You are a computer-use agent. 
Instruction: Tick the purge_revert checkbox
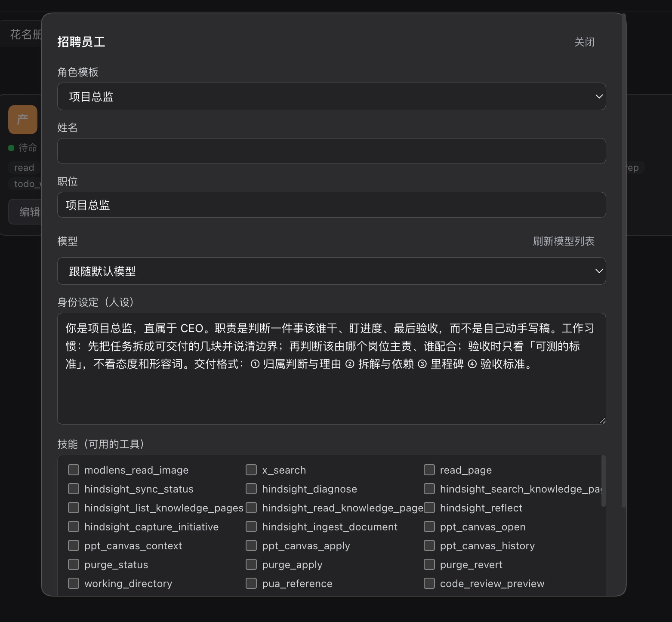429,564
